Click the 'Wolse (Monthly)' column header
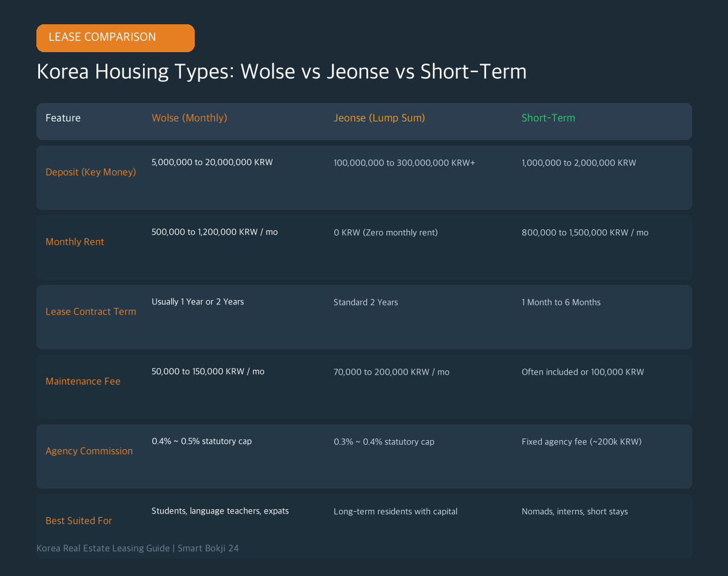The height and width of the screenshot is (576, 728). pos(189,118)
